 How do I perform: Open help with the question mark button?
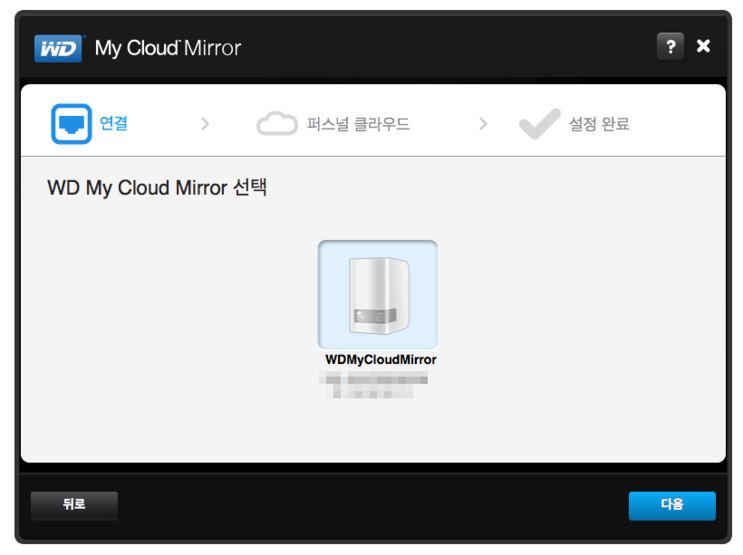(x=670, y=46)
